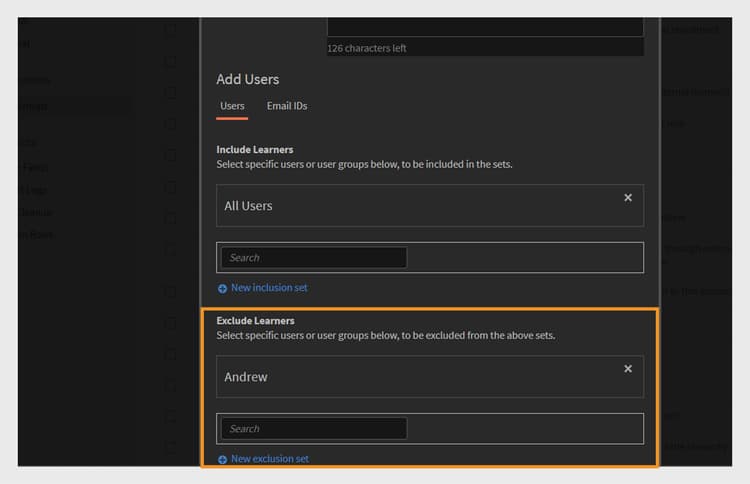Tick the dimmed checkbox beside Add Users heading

(171, 91)
